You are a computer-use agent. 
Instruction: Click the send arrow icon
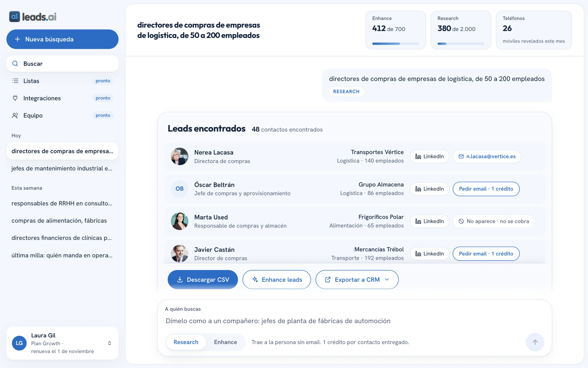[x=535, y=342]
